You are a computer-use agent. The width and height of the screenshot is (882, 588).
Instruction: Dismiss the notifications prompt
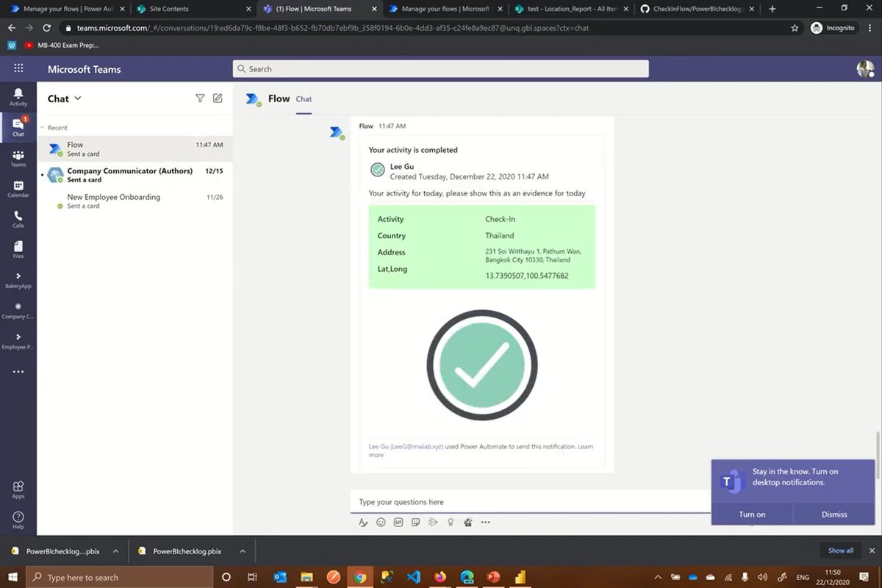834,514
